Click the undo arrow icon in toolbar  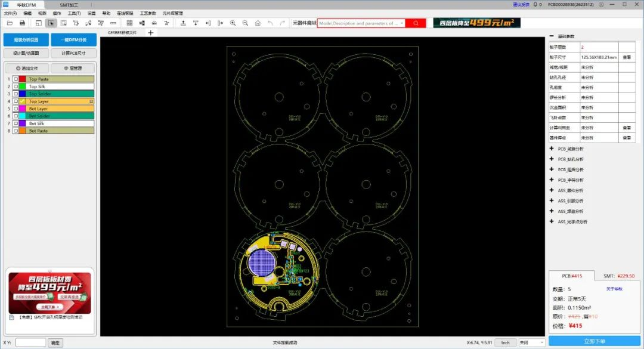click(269, 23)
